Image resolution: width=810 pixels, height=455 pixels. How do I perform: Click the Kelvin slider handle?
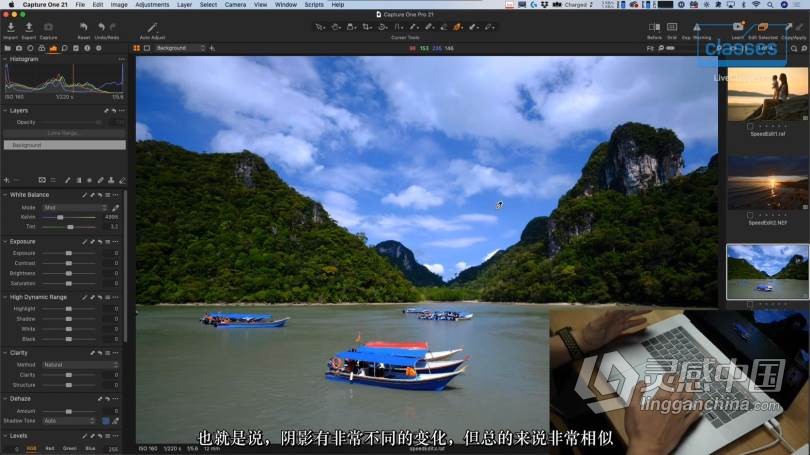pyautogui.click(x=60, y=217)
